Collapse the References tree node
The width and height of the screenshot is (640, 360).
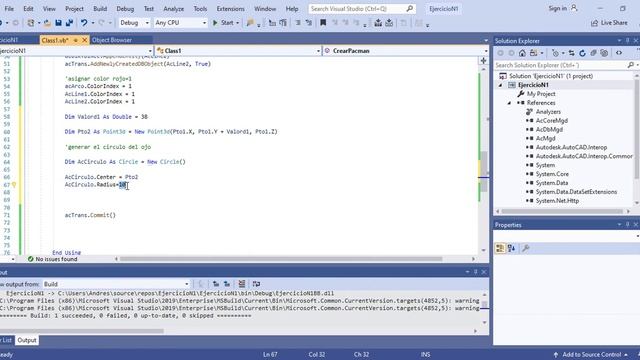[509, 103]
